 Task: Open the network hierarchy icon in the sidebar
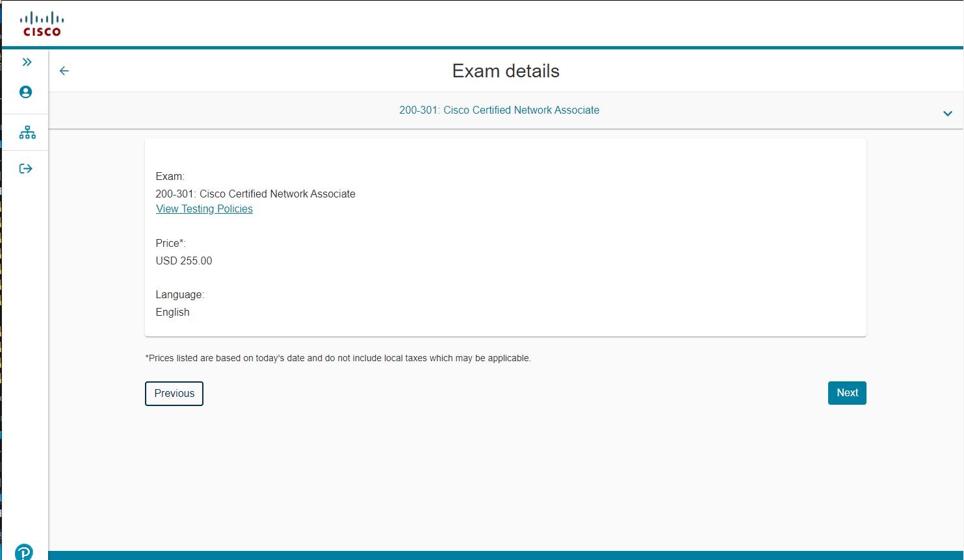[x=27, y=133]
